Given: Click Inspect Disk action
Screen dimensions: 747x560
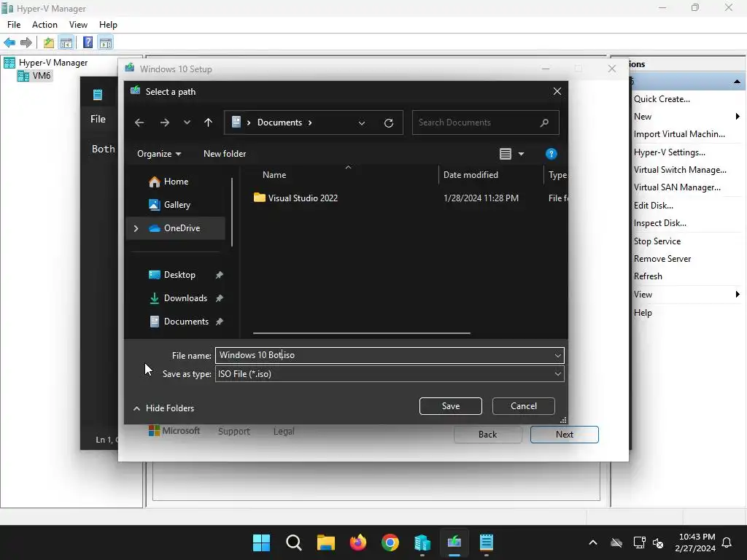Looking at the screenshot, I should (x=659, y=223).
